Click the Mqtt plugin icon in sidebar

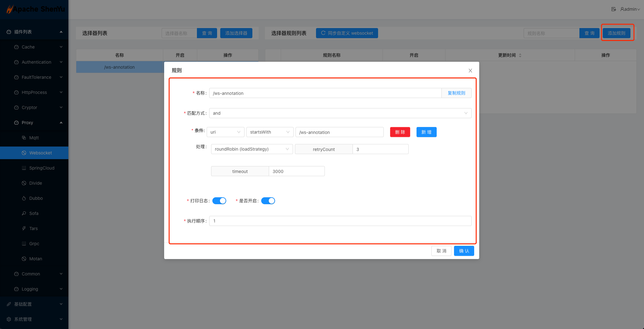[x=24, y=138]
